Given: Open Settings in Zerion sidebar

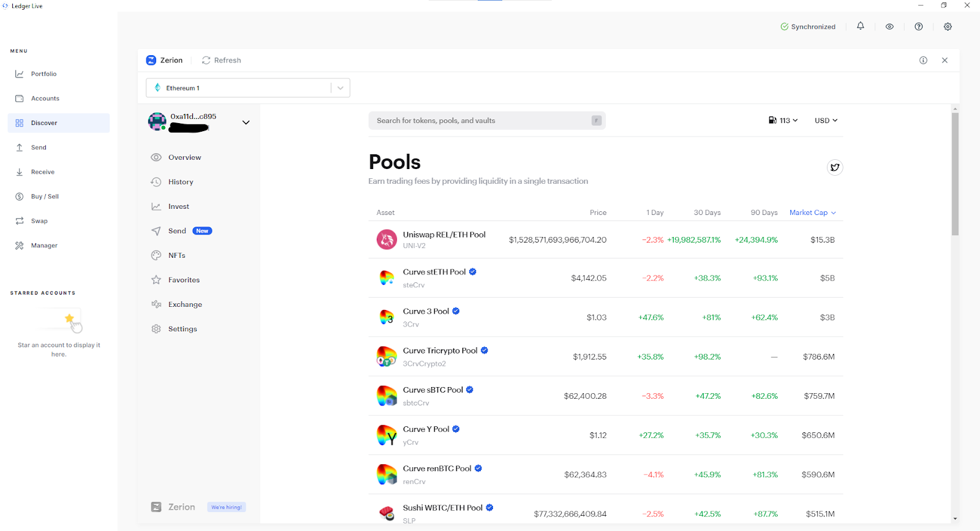Looking at the screenshot, I should (x=183, y=329).
